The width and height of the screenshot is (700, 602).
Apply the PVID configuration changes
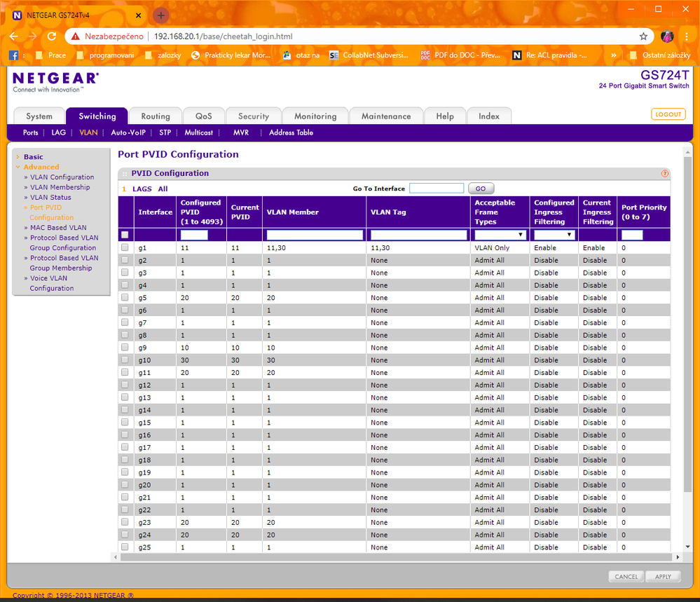coord(663,577)
